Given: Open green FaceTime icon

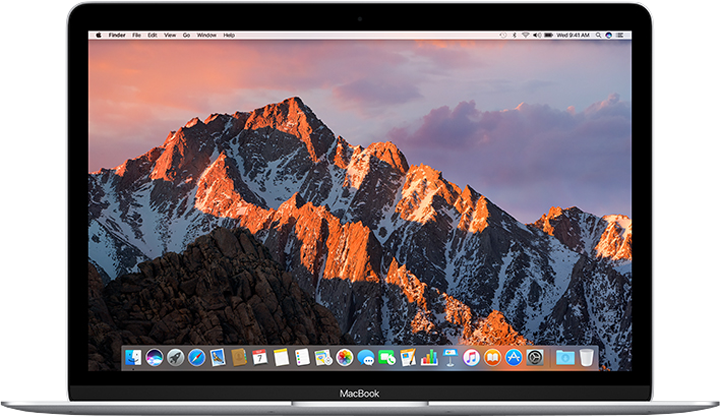Looking at the screenshot, I should point(387,357).
